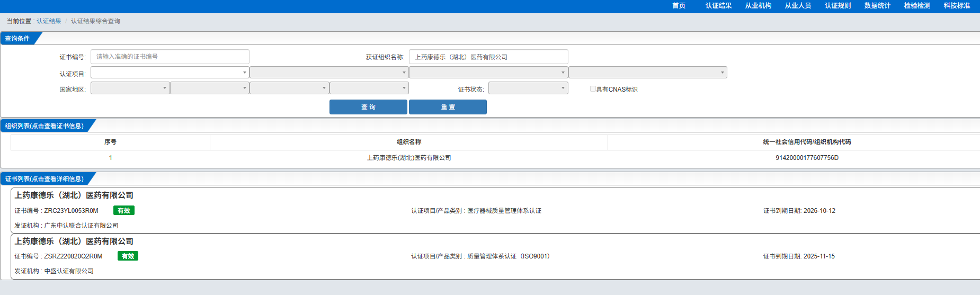Open the third 国家地区 dropdown
Image resolution: width=980 pixels, height=295 pixels.
289,88
